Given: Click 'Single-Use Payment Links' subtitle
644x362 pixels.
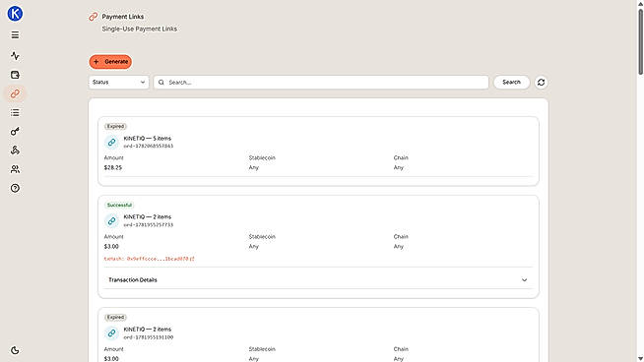Looking at the screenshot, I should pyautogui.click(x=140, y=29).
